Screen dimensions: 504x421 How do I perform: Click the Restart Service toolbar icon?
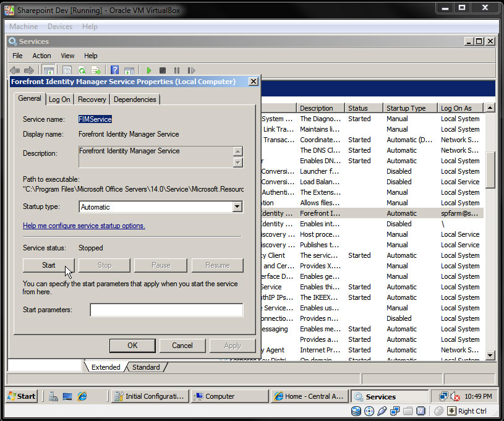click(x=191, y=70)
